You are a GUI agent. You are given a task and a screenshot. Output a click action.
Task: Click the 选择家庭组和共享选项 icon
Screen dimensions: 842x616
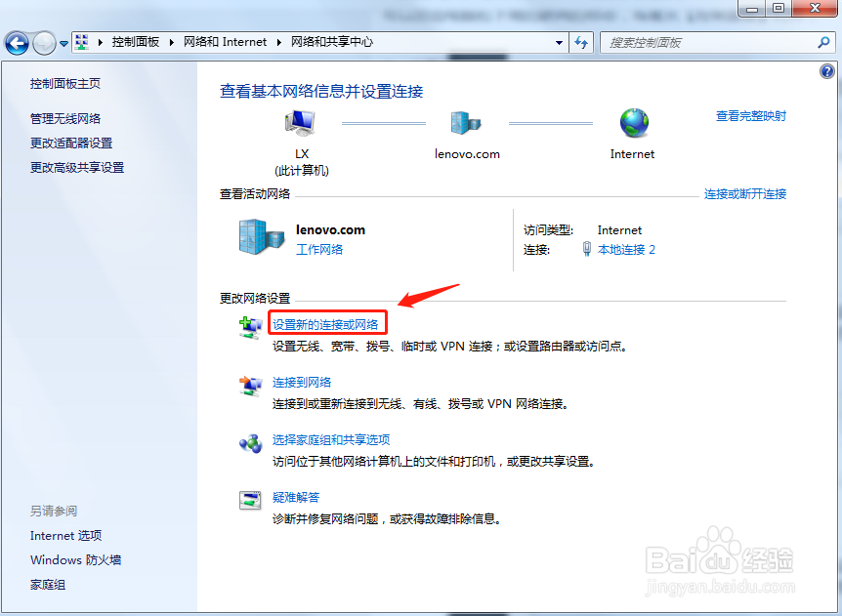251,444
